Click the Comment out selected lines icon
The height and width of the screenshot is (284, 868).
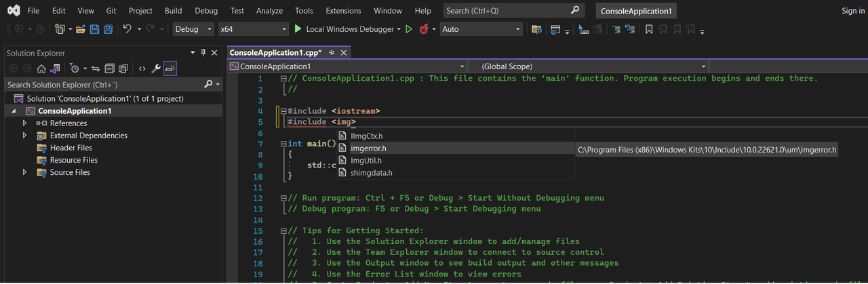[616, 29]
